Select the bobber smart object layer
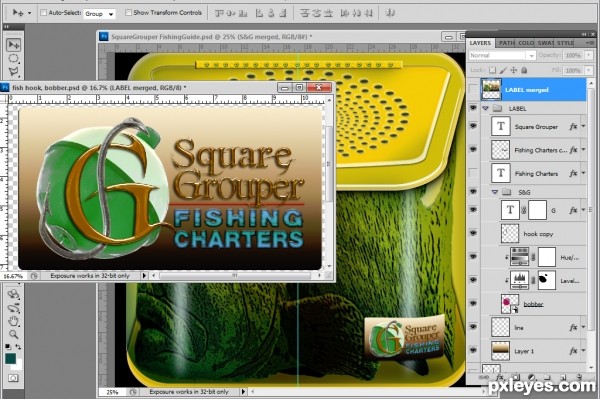 [x=533, y=304]
